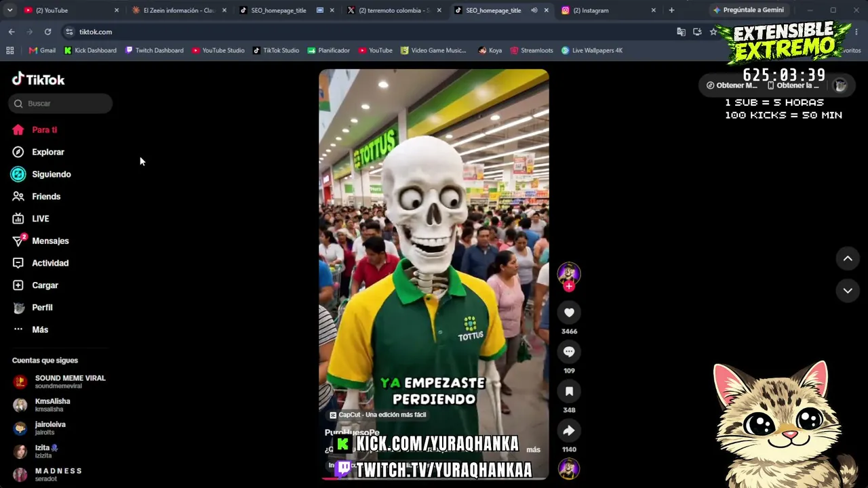Screen dimensions: 868x488
Task: Open the Video Game Music bookmark
Action: (433, 50)
